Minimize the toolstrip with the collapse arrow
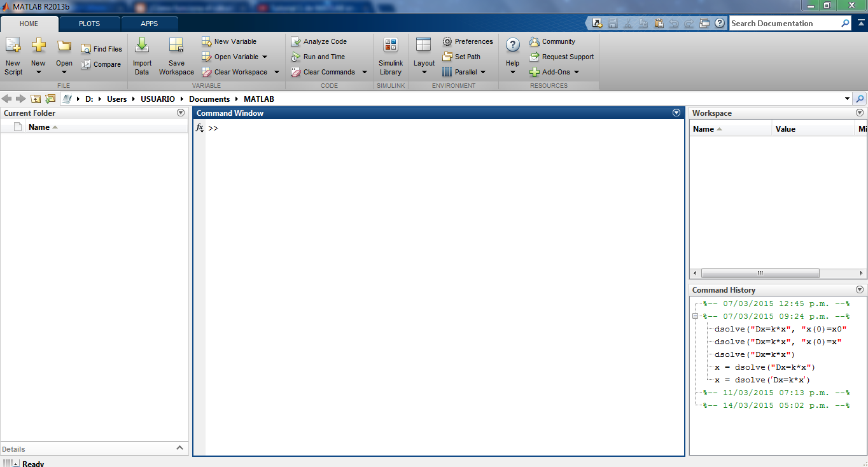 click(860, 24)
